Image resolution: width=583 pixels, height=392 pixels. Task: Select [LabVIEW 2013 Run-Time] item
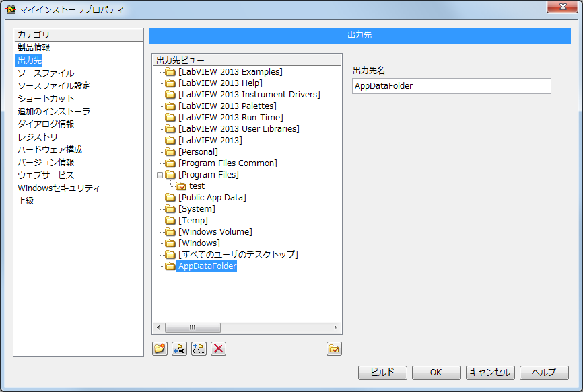230,117
